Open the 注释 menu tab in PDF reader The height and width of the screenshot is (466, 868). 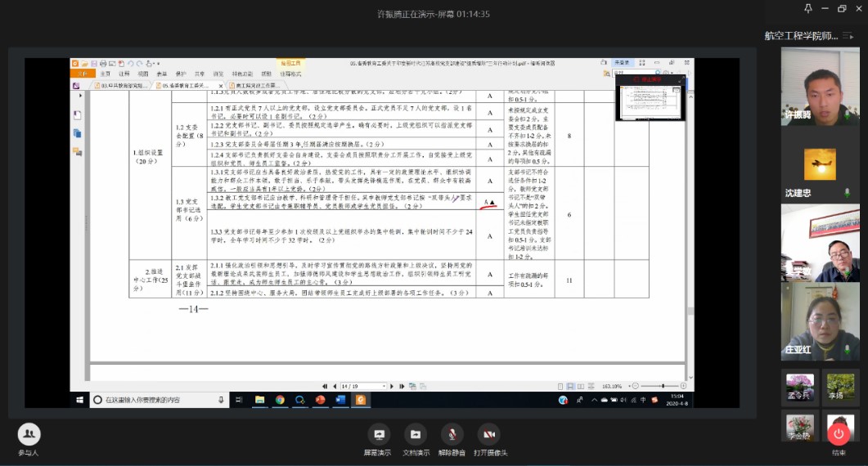click(124, 74)
